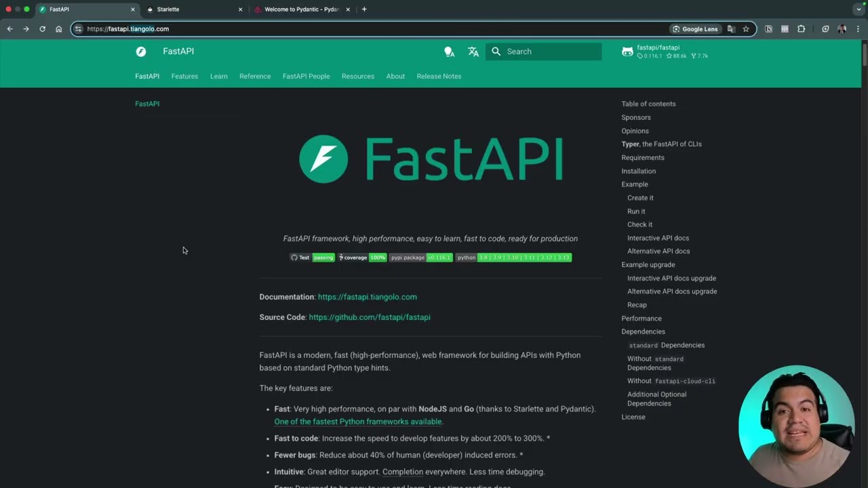Activate the Google Lens button
This screenshot has height=488, width=868.
pos(695,29)
